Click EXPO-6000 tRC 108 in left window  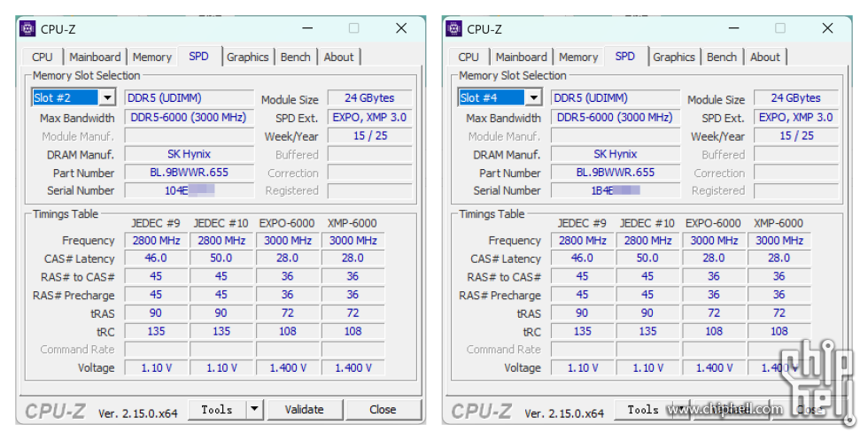point(287,331)
